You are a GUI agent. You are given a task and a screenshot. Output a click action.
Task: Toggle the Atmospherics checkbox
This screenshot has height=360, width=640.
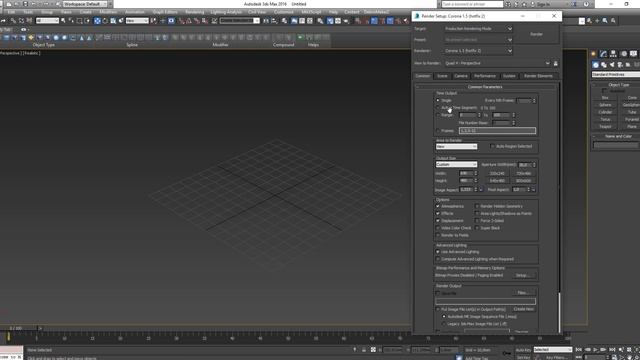click(438, 207)
